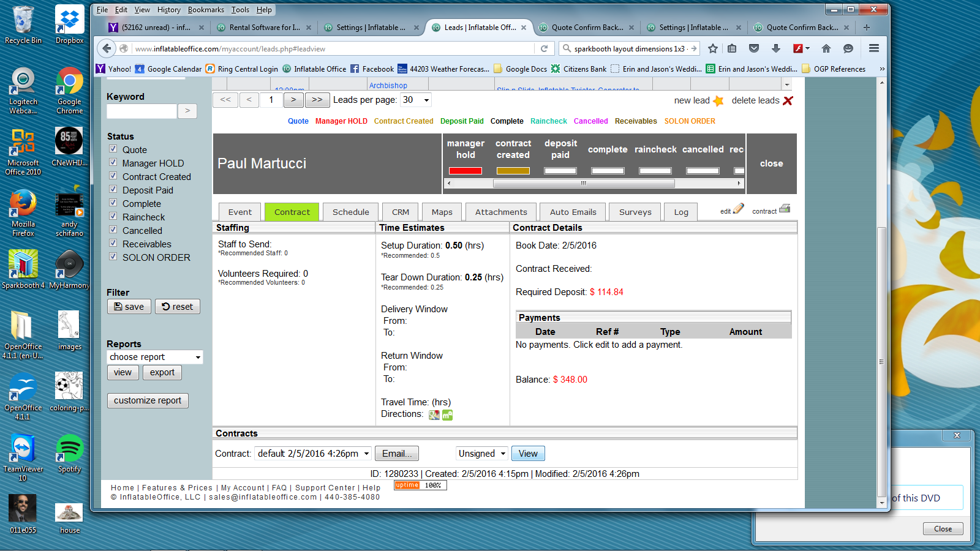The width and height of the screenshot is (980, 551).
Task: Click the red manager hold swatch
Action: [466, 171]
